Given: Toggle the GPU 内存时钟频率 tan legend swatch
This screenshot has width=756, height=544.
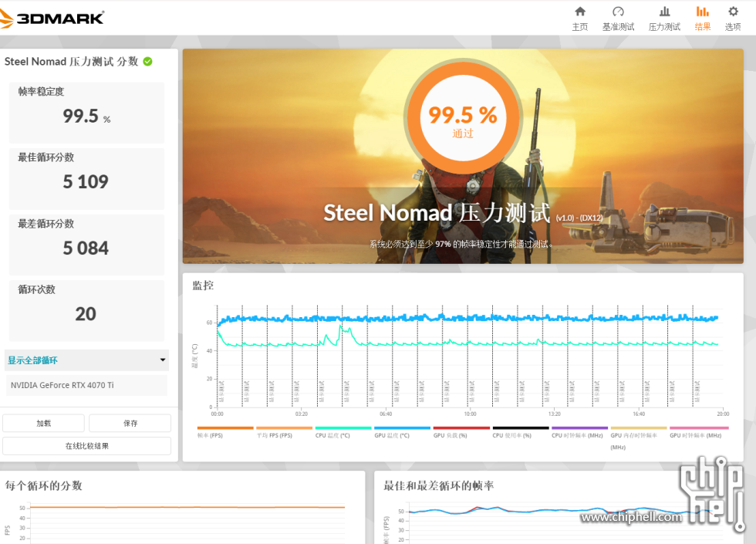Looking at the screenshot, I should 639,427.
